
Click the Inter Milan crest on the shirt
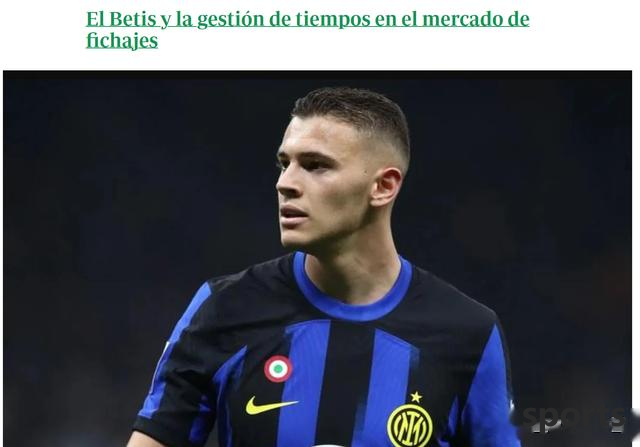point(410,425)
